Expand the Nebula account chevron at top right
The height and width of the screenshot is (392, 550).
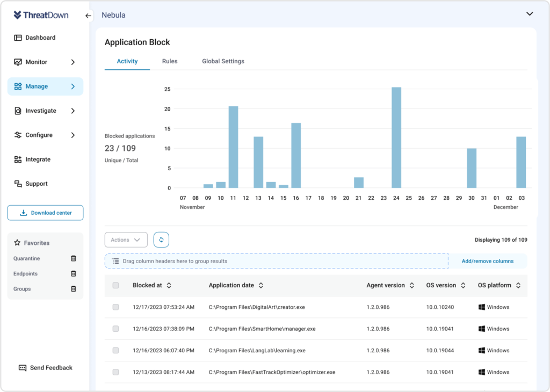[530, 14]
